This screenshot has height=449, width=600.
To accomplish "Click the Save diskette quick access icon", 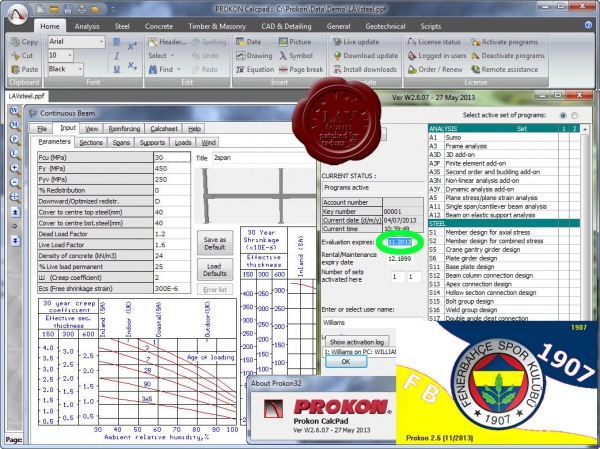I will pos(68,8).
